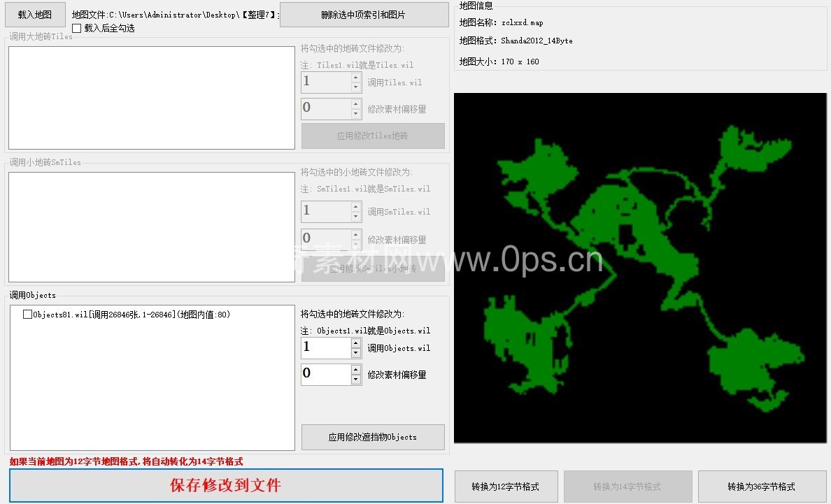Click the 调用Objects.wil number input field
Screen dimensions: 831x504
[325, 348]
